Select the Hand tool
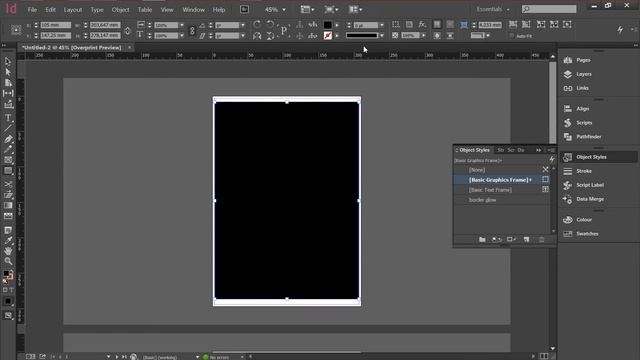640x360 pixels. [8, 251]
